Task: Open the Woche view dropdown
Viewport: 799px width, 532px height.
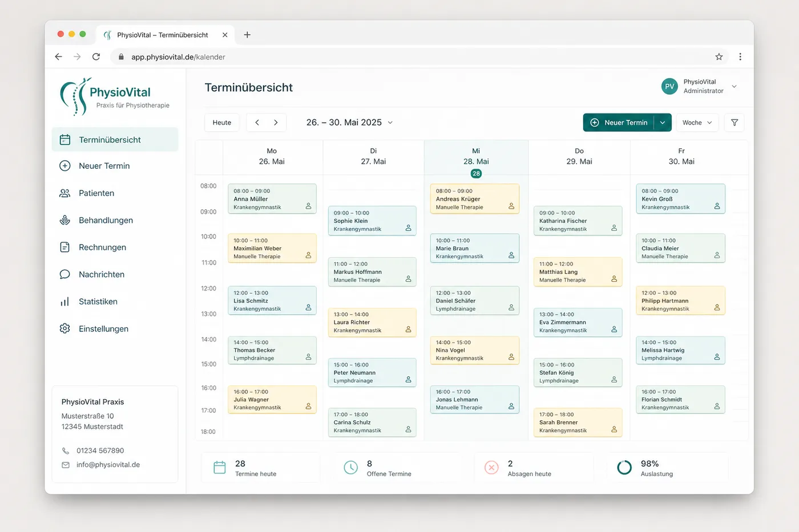Action: pos(697,123)
